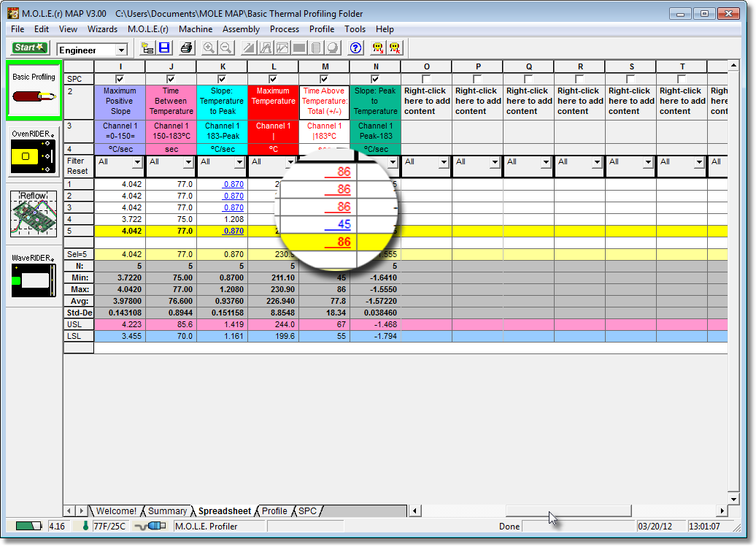Image resolution: width=756 pixels, height=547 pixels.
Task: Uncheck the SPC checkbox for column J
Action: tap(171, 79)
